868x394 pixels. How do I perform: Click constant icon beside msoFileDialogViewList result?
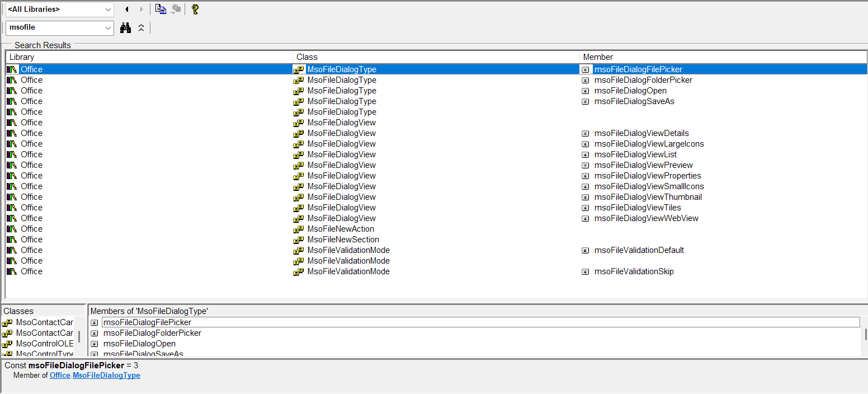(586, 154)
